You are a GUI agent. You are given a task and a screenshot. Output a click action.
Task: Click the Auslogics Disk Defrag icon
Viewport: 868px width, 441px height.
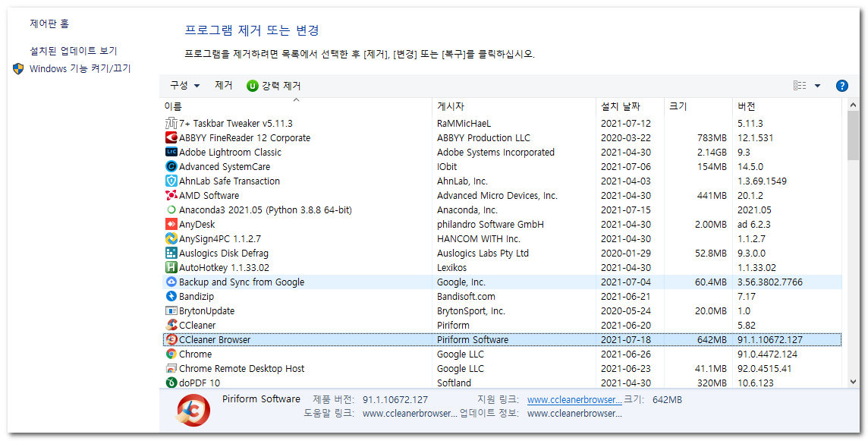(x=171, y=253)
